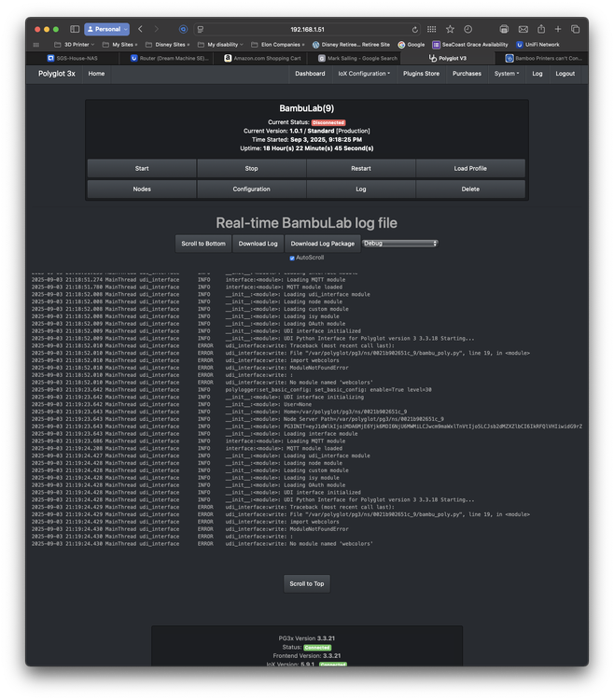Expand the Disney Sites bookmarks folder
Viewport: 614px width, 700px height.
click(167, 45)
